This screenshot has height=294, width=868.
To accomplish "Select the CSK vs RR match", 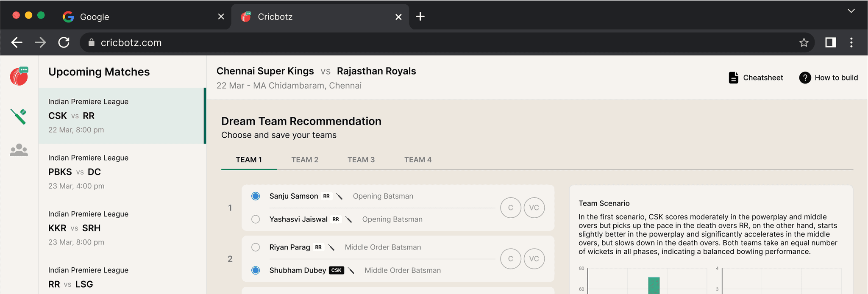I will pyautogui.click(x=122, y=116).
